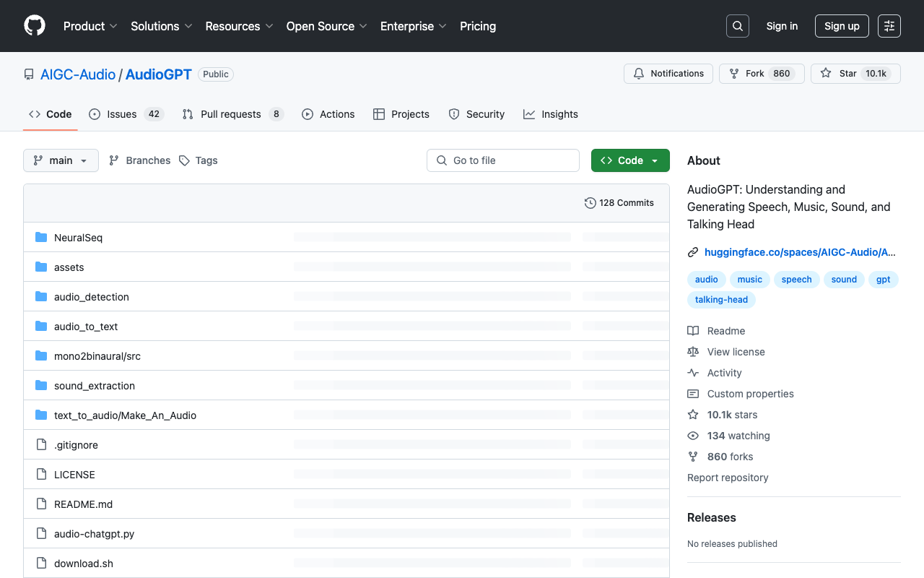Switch to the Pull requests tab
924x578 pixels.
coord(232,114)
